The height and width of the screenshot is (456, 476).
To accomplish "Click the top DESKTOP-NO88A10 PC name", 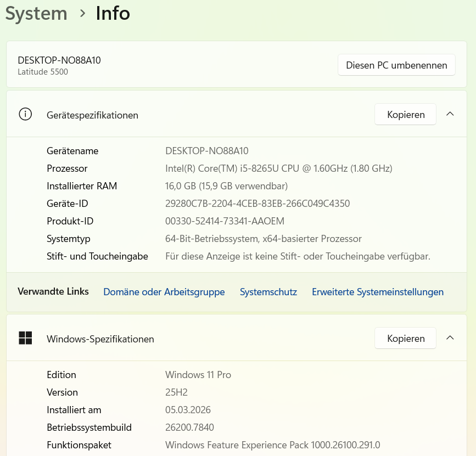I will coord(59,60).
